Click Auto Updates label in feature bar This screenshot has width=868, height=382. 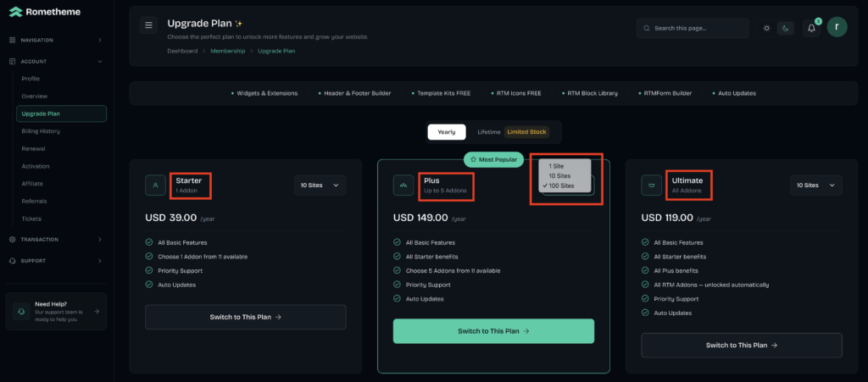pyautogui.click(x=737, y=93)
